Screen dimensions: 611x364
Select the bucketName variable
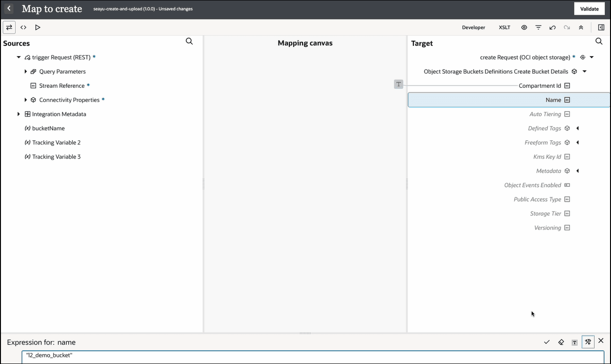point(48,128)
